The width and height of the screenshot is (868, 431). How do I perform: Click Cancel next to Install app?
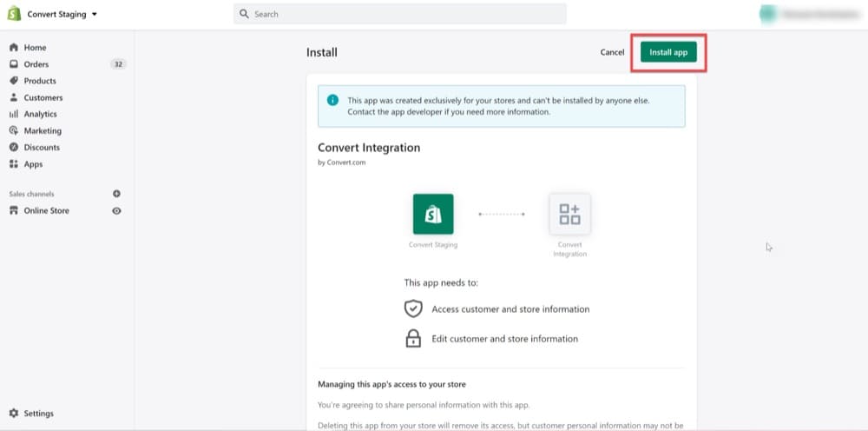(612, 52)
